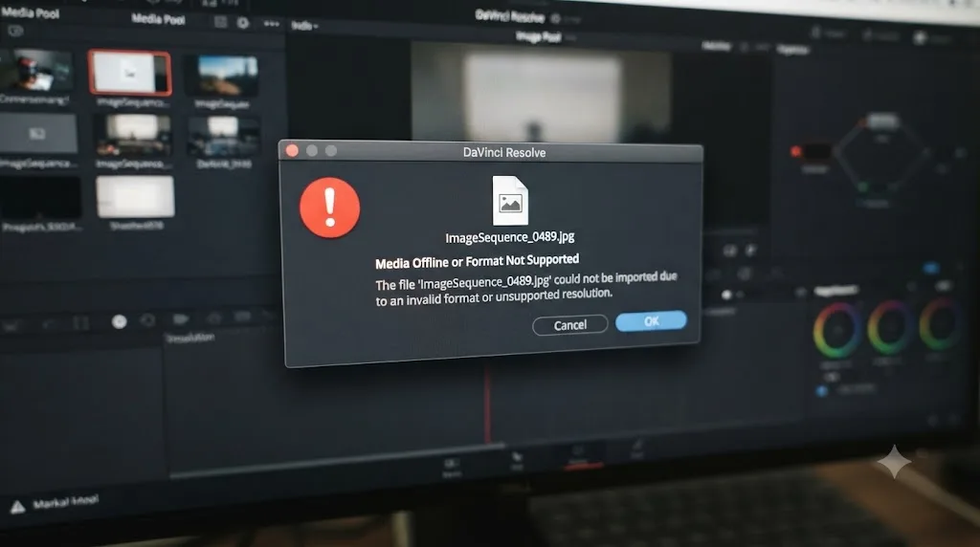Click the red exclamation error icon

[329, 208]
